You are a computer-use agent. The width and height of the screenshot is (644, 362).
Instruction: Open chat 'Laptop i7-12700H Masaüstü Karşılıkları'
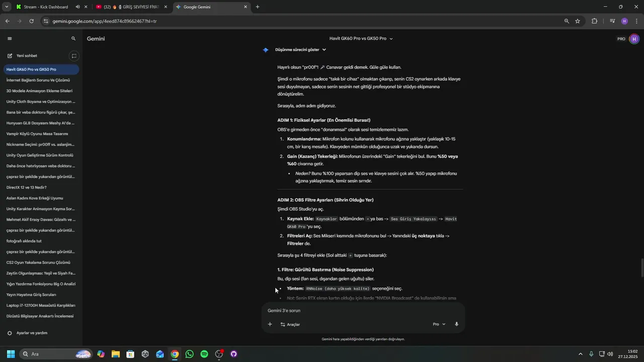[41, 306]
